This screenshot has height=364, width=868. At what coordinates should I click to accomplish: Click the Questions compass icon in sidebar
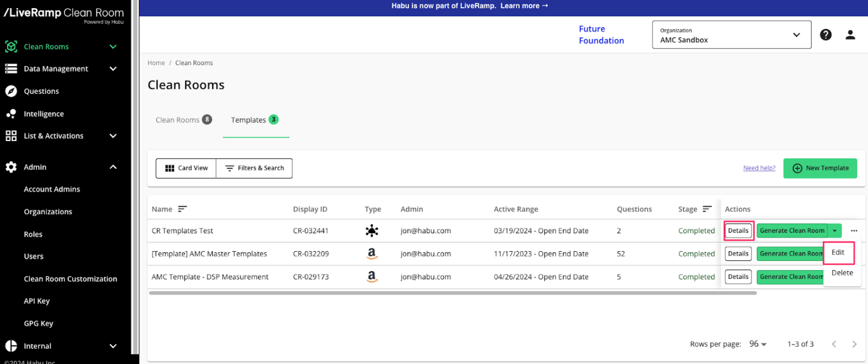(x=11, y=91)
